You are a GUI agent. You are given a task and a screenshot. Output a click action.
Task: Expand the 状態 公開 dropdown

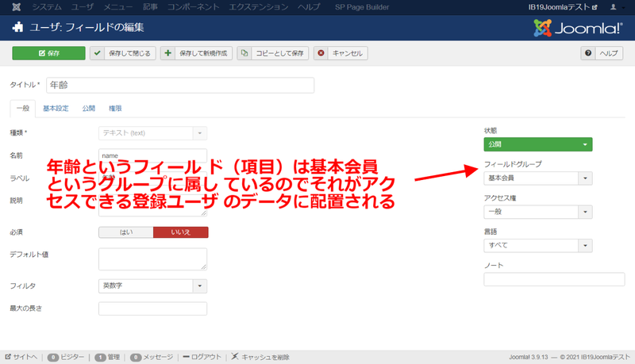click(537, 144)
